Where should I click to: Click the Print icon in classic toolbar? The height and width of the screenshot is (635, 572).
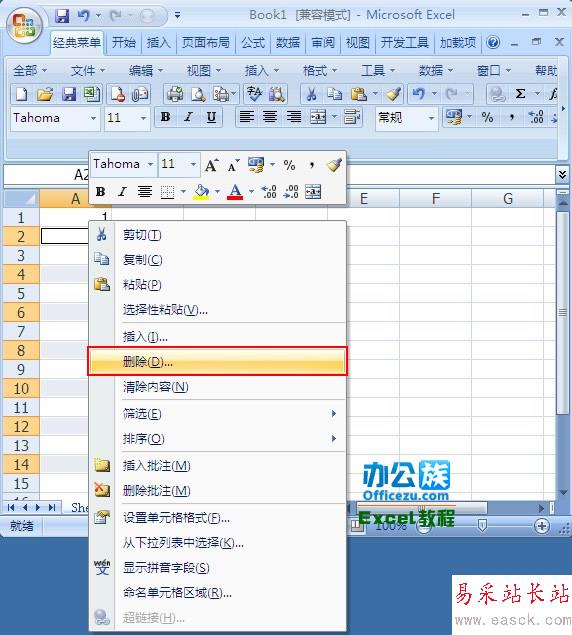coord(175,94)
